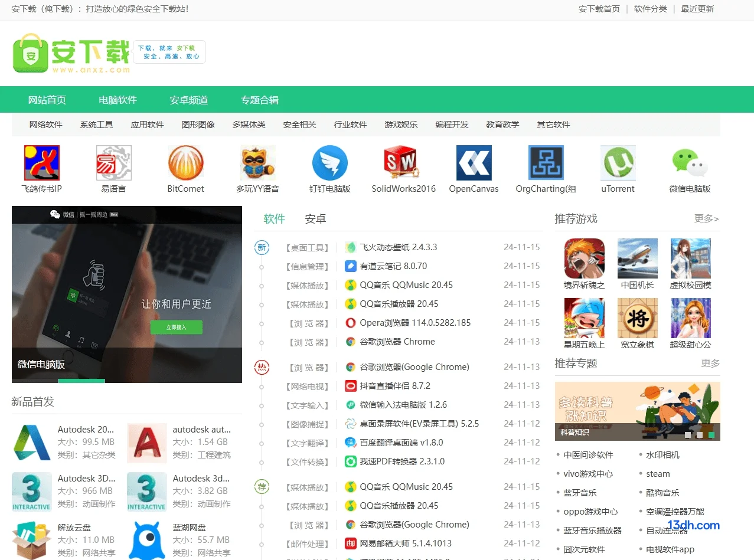
Task: Click the 软件分类 top link
Action: [651, 9]
